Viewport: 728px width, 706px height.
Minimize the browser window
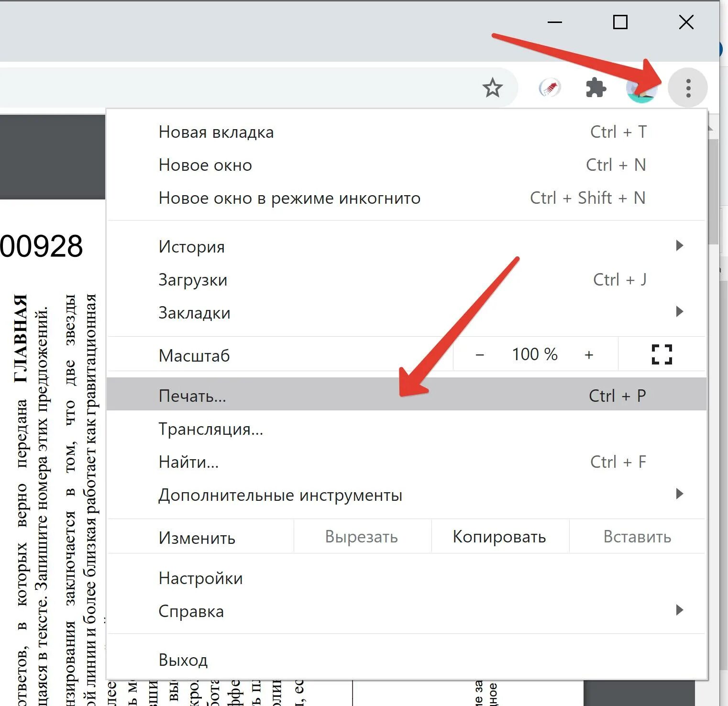[x=554, y=22]
